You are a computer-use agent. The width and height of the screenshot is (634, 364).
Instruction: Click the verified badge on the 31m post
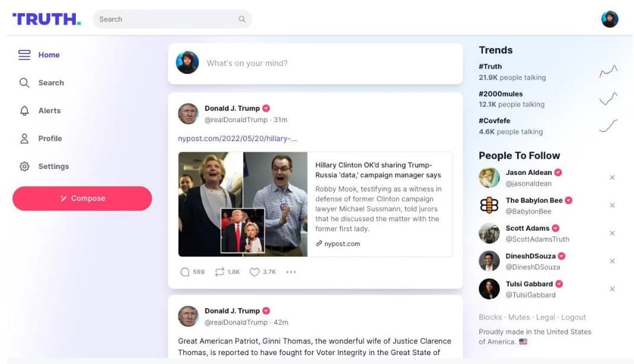pos(266,108)
